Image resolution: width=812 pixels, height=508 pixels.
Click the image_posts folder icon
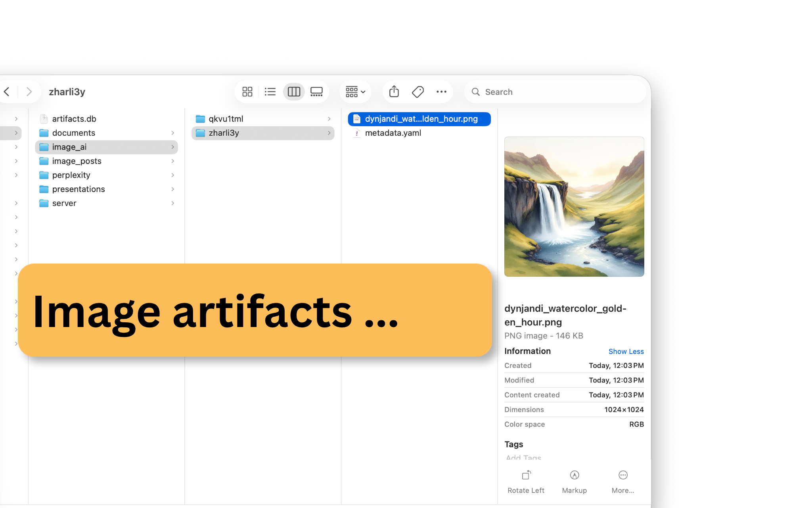(x=44, y=161)
